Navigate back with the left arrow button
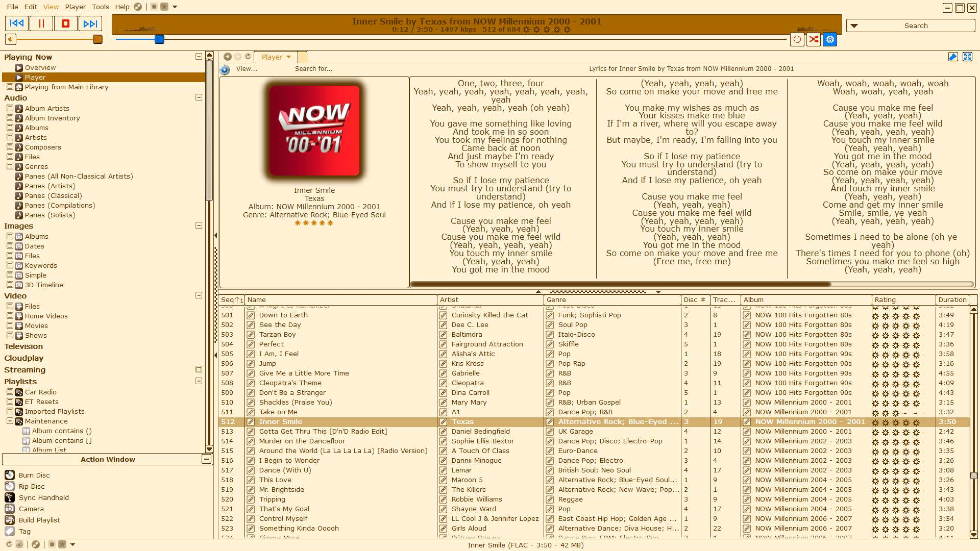 (x=228, y=57)
